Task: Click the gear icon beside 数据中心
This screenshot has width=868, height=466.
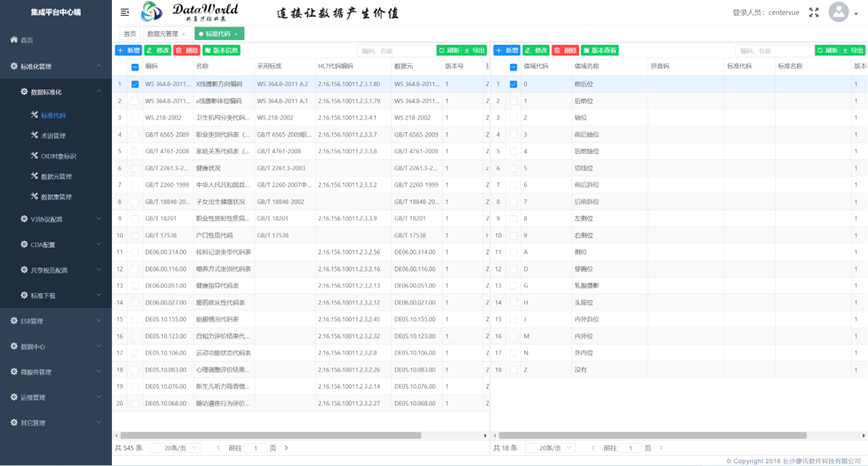Action: point(14,346)
